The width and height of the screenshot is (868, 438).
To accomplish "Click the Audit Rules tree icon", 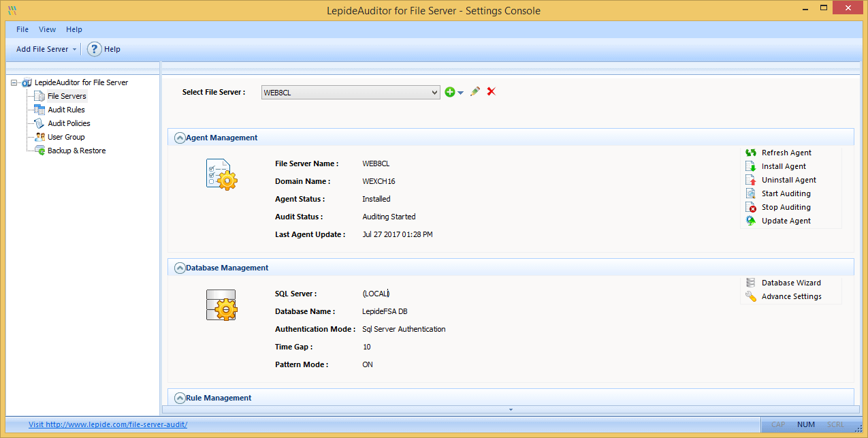I will [x=39, y=110].
